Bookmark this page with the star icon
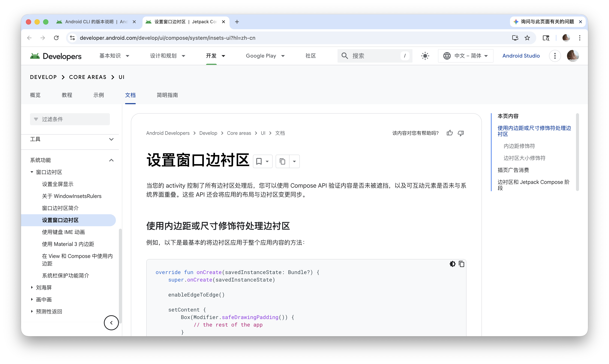Screen dimensions: 609x364 (x=527, y=38)
